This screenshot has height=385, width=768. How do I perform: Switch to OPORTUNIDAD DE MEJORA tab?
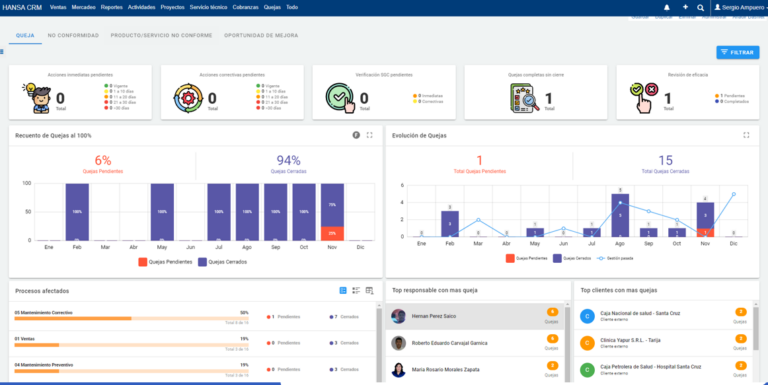(261, 35)
